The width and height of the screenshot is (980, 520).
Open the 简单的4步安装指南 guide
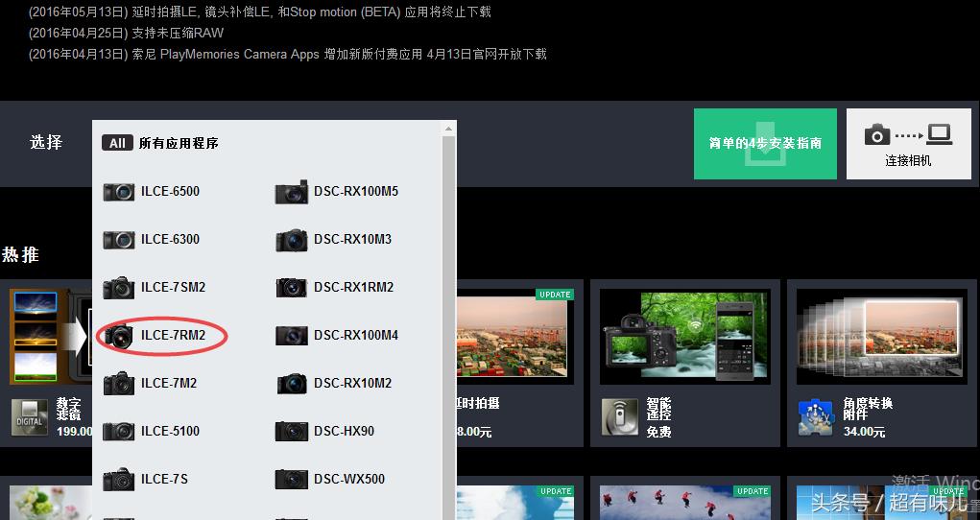pos(765,144)
